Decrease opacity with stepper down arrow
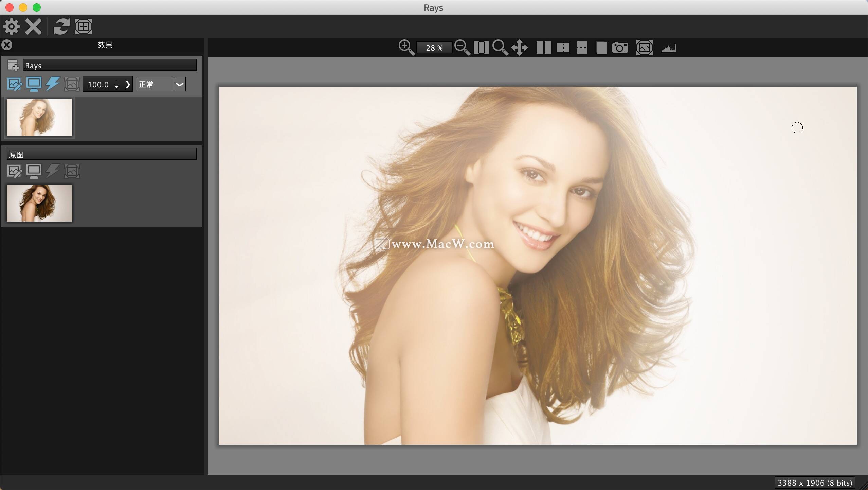 (116, 87)
